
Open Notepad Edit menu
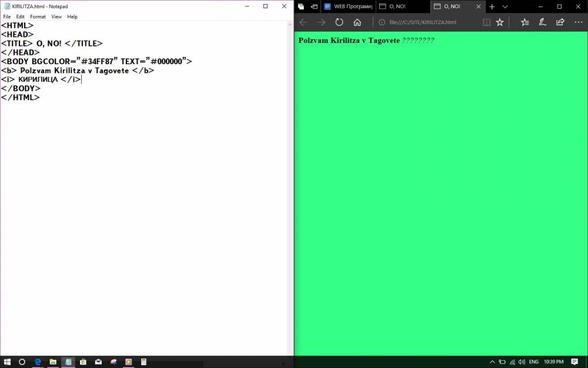(20, 16)
